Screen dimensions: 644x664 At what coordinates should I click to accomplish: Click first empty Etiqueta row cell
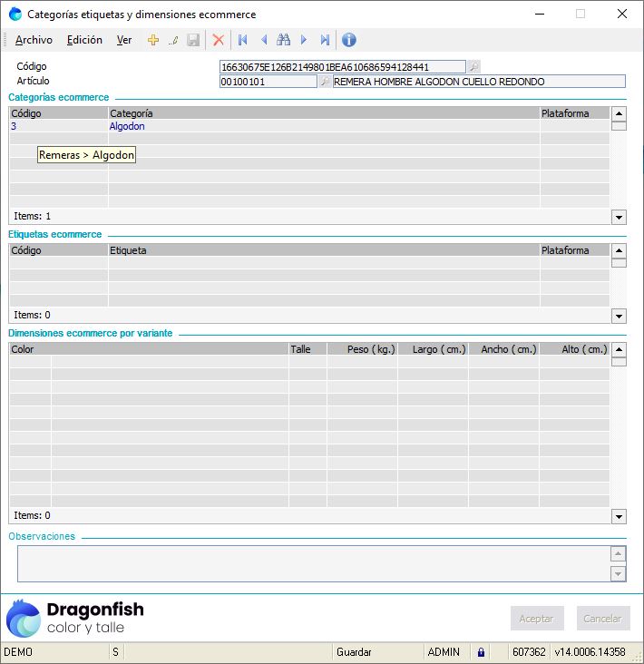tap(324, 263)
